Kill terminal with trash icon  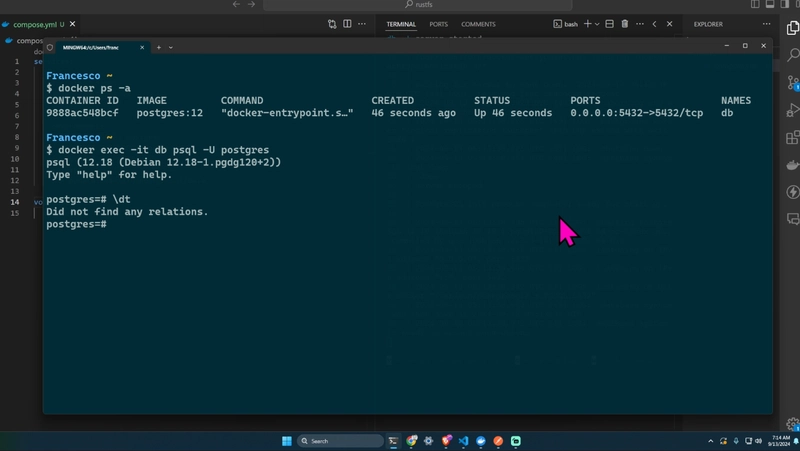[x=624, y=23]
